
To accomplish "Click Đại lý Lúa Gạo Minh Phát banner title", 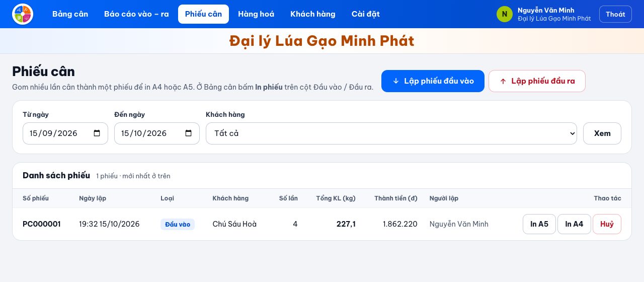I will pos(322,41).
